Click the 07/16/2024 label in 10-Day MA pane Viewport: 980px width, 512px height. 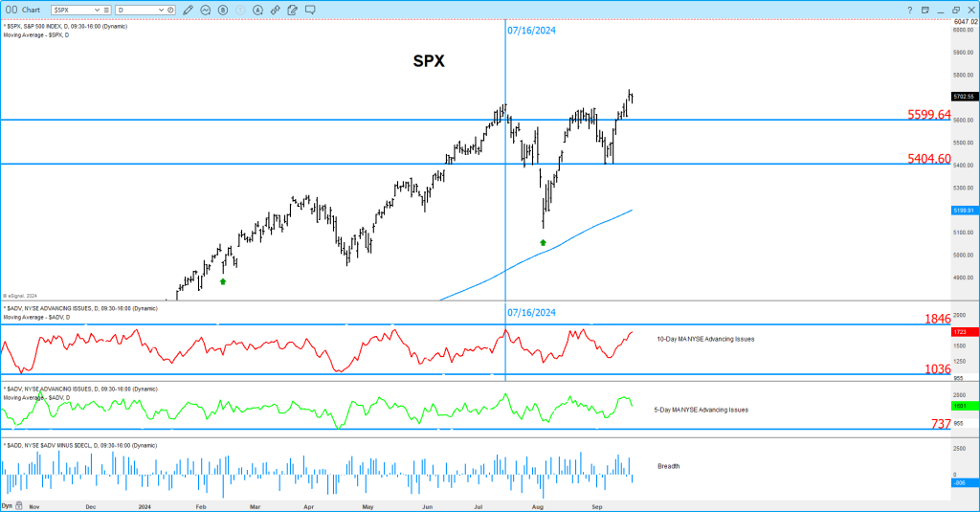click(531, 313)
